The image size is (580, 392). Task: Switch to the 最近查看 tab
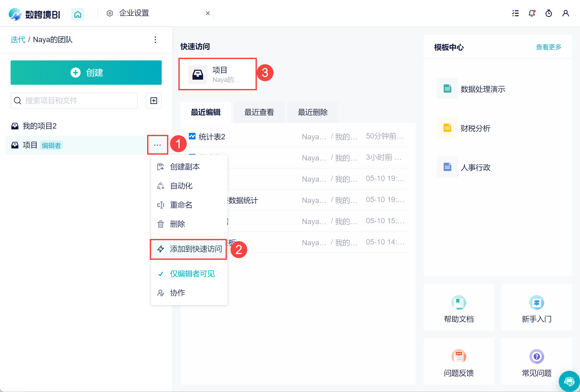pos(259,112)
